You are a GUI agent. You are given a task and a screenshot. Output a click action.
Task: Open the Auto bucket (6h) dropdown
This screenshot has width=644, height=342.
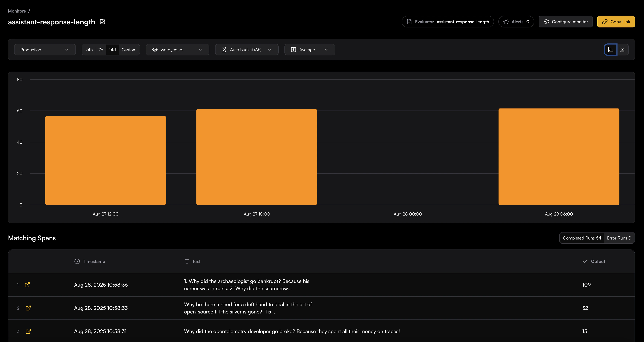tap(247, 50)
